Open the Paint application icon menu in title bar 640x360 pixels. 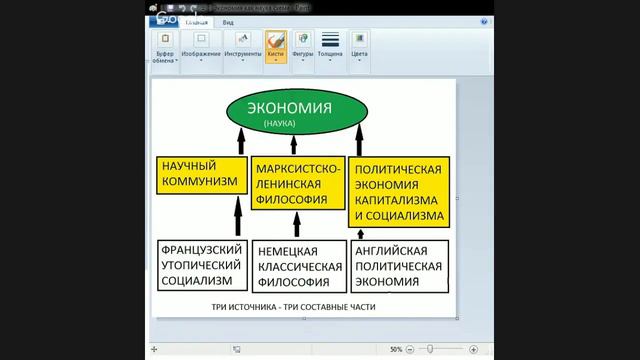(x=153, y=8)
